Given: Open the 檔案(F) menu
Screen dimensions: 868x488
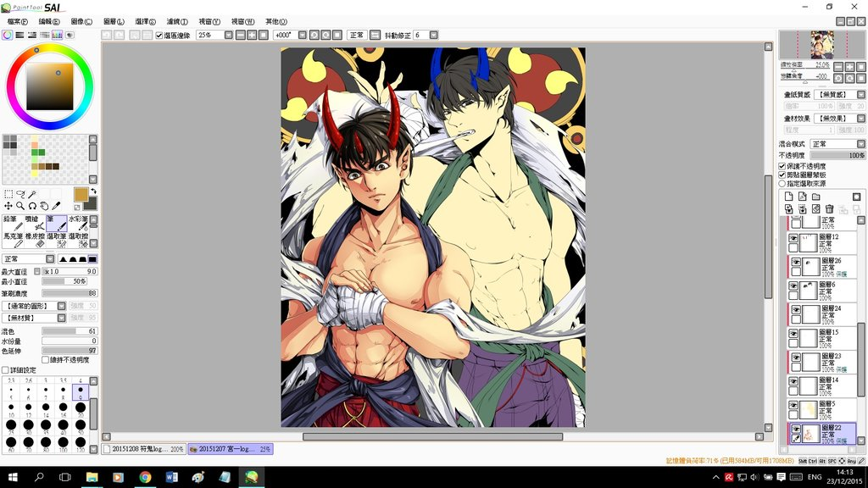Looking at the screenshot, I should pyautogui.click(x=17, y=21).
